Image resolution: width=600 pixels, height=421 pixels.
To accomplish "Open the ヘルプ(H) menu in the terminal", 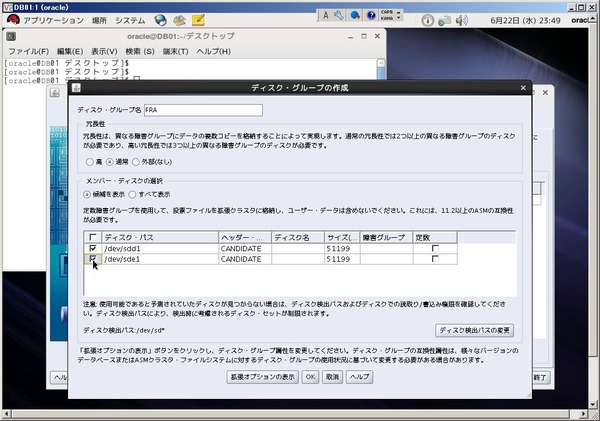I will tap(214, 51).
